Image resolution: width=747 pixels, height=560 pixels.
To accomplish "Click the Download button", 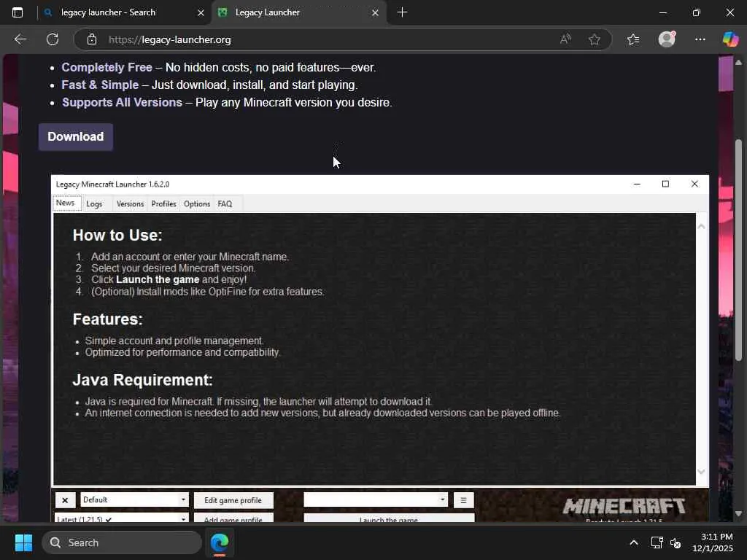I will (76, 136).
